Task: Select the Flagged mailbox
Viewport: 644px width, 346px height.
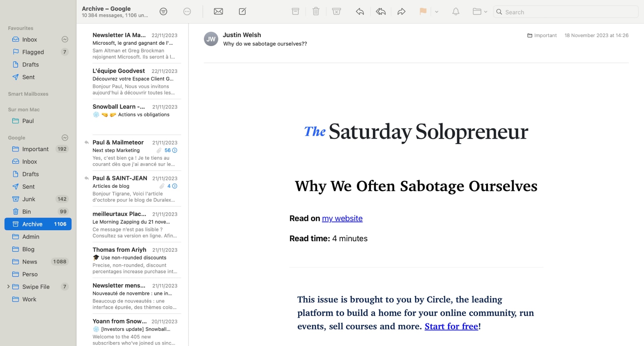Action: (x=33, y=52)
